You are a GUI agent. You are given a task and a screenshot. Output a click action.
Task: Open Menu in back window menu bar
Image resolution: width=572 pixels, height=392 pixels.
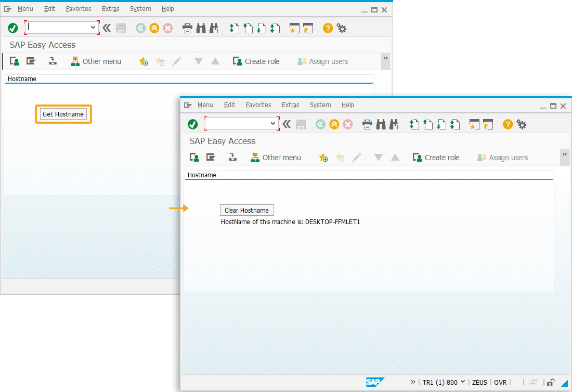(25, 9)
